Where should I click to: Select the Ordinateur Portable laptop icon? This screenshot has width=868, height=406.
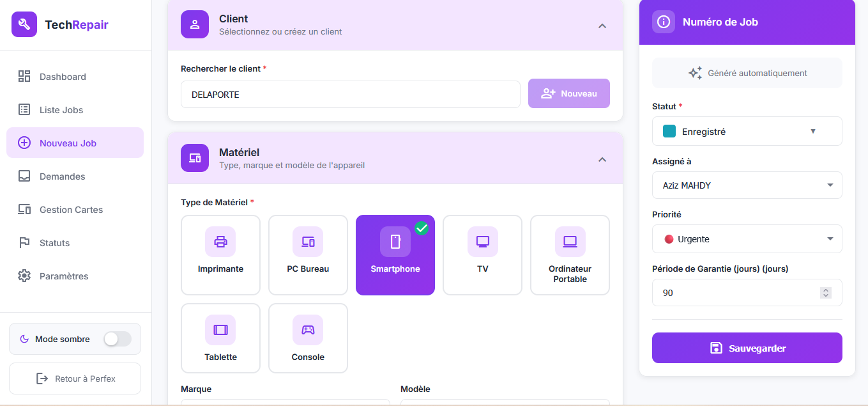(570, 242)
